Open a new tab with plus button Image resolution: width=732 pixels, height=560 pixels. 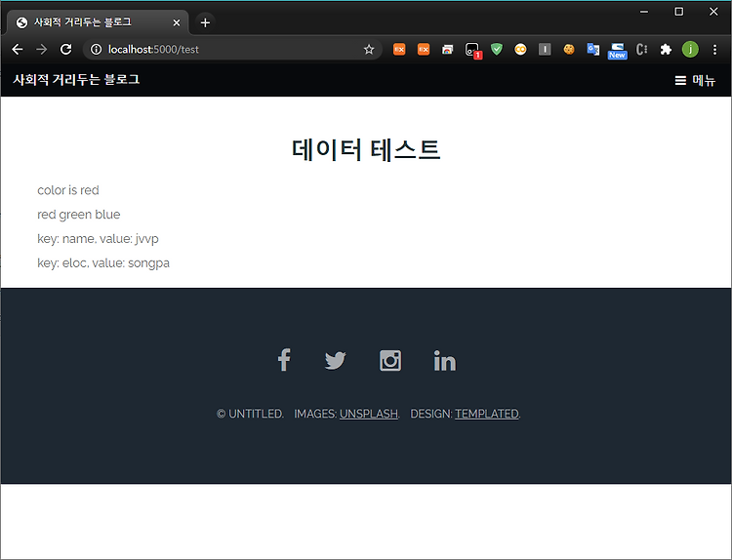[205, 22]
